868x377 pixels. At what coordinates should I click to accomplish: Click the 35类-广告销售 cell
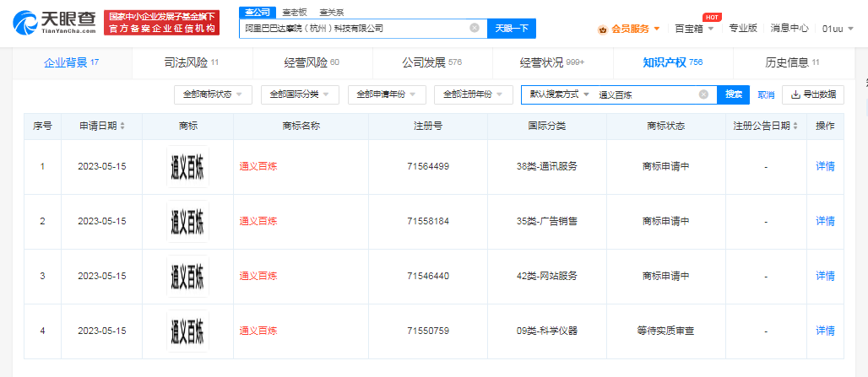pyautogui.click(x=546, y=221)
